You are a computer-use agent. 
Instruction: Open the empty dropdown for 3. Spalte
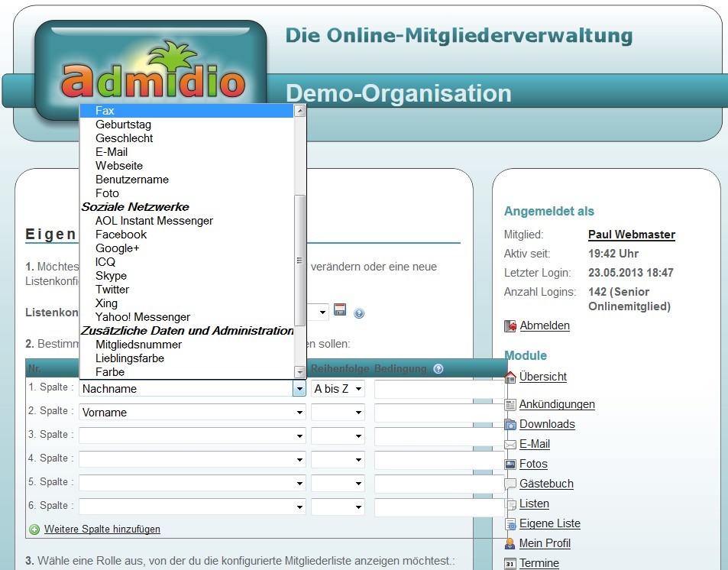coord(192,436)
